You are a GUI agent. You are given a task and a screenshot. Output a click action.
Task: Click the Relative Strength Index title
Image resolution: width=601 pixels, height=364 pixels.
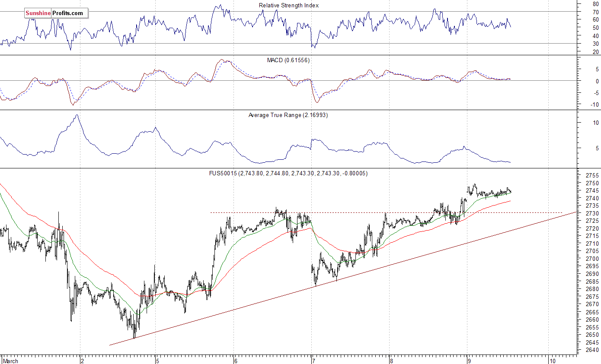pos(289,5)
